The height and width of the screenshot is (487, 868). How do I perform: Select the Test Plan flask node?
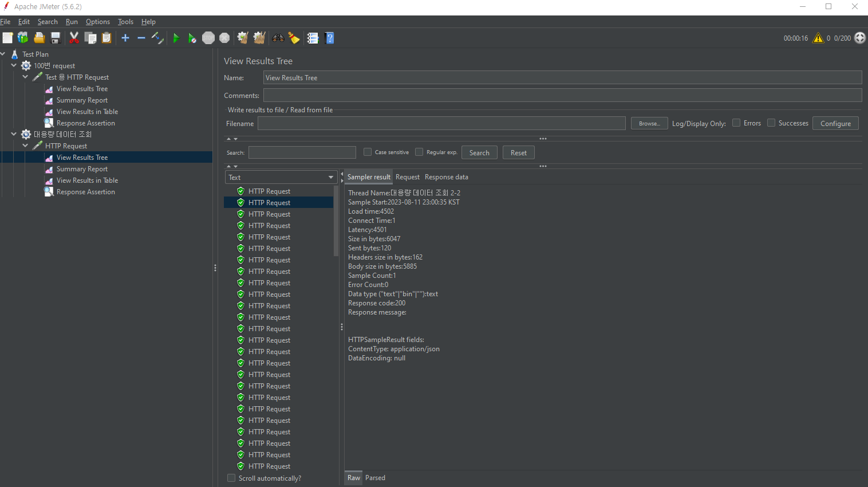tap(35, 54)
